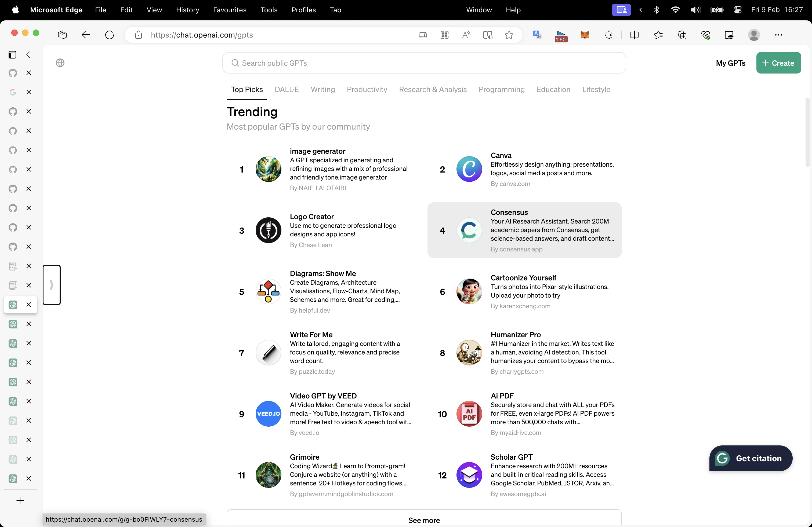Open the Favourites menu
This screenshot has width=812, height=527.
point(230,10)
